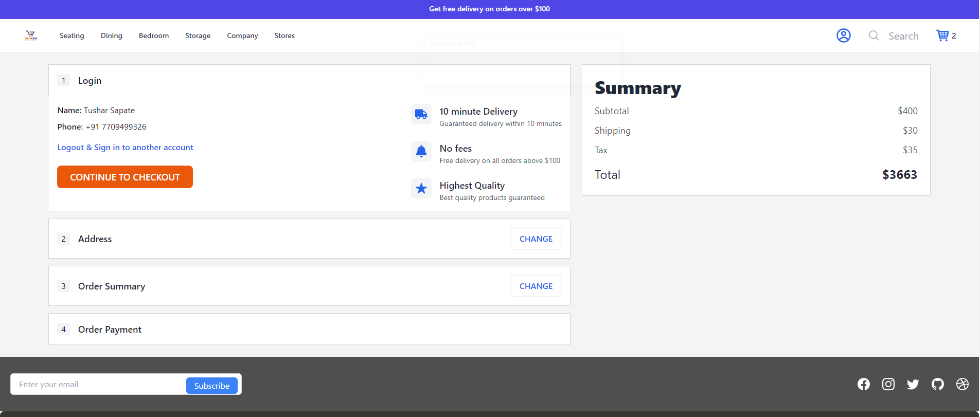Select 'Best quality products guaranteed' text
980x417 pixels.
click(492, 198)
